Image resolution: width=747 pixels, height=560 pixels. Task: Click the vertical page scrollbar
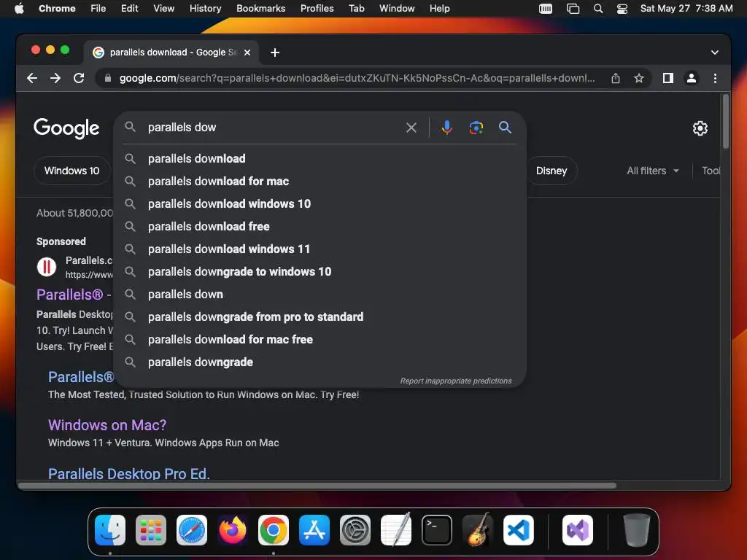tap(726, 122)
